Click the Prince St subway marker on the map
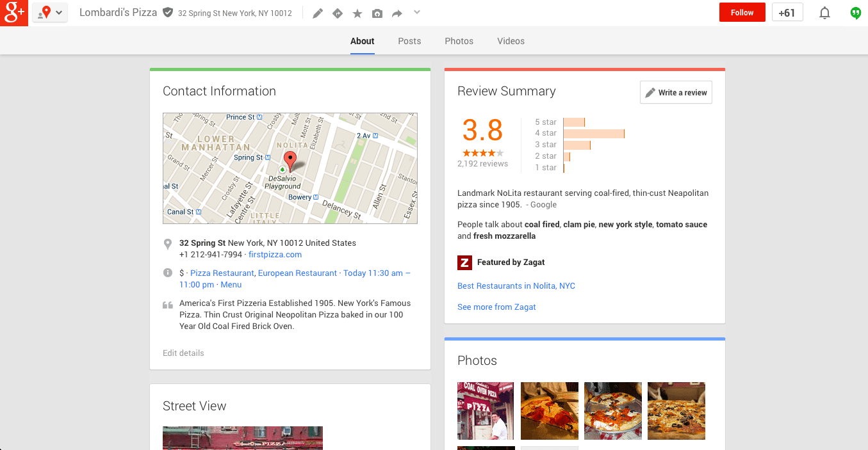 259,117
